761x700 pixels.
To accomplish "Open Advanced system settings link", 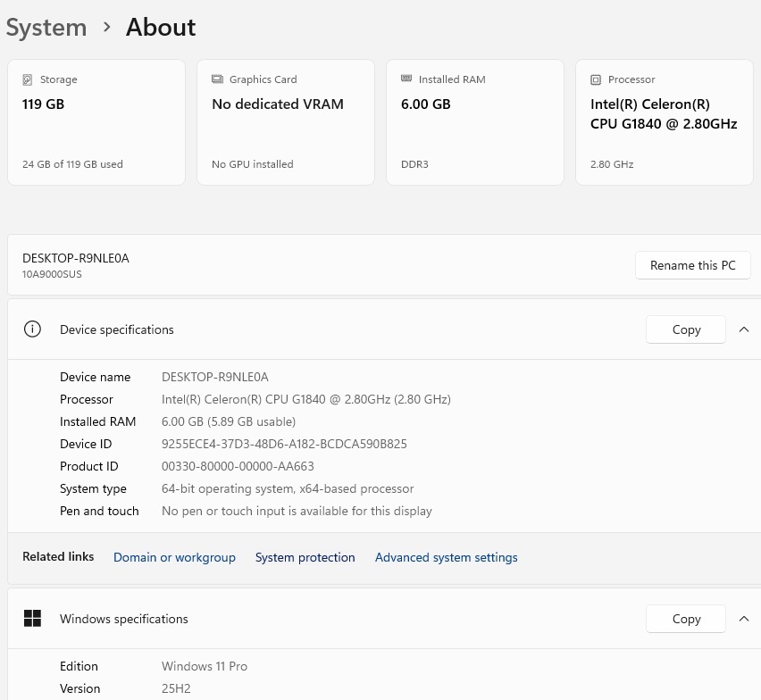I will pos(446,557).
